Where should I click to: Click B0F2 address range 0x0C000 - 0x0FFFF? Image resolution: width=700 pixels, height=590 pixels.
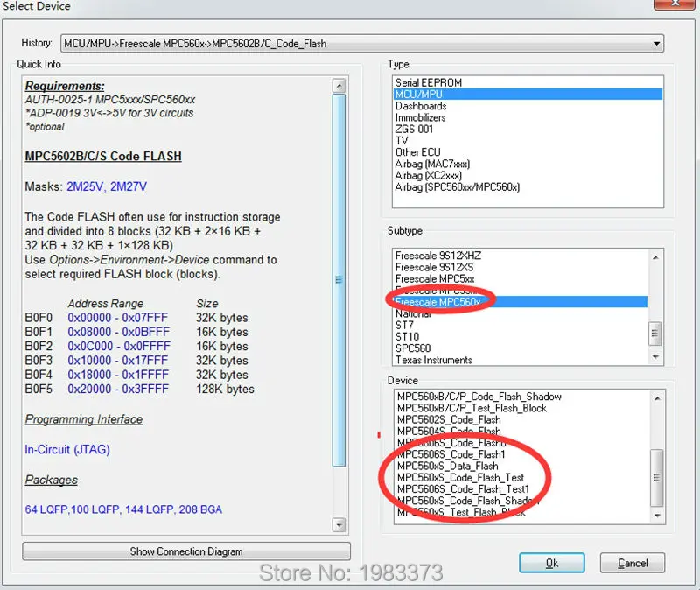119,346
